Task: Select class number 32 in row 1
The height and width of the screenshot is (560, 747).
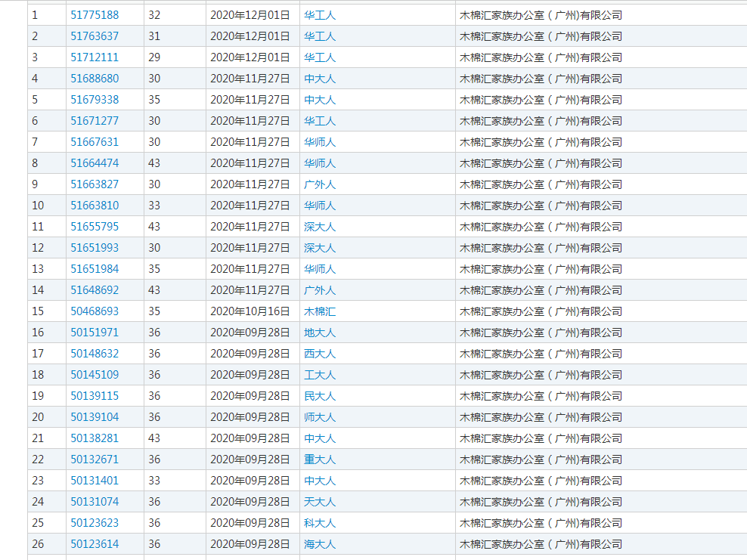Action: pos(154,15)
